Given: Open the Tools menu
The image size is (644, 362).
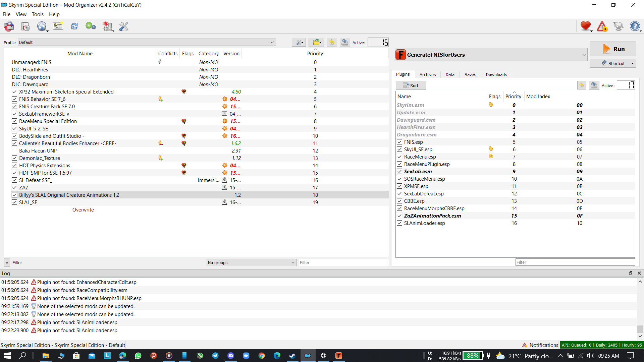Looking at the screenshot, I should click(38, 14).
